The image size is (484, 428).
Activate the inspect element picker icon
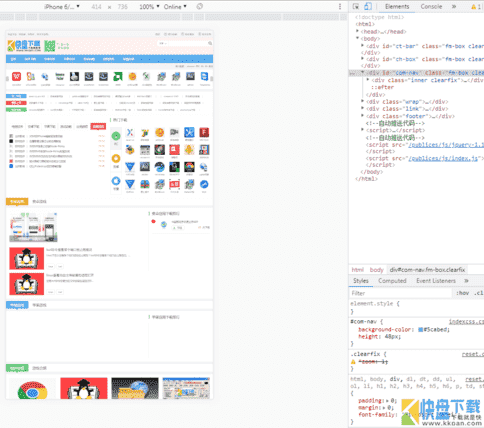(356, 6)
